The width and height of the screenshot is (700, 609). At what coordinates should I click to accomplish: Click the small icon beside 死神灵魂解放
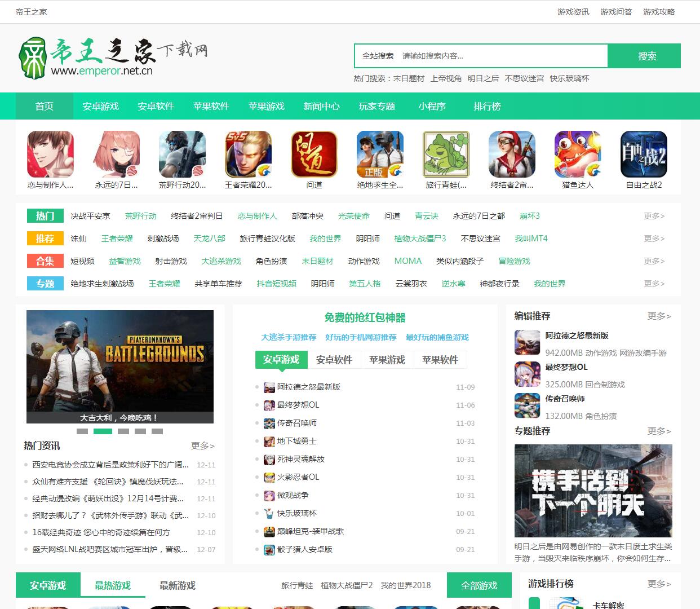click(x=269, y=459)
